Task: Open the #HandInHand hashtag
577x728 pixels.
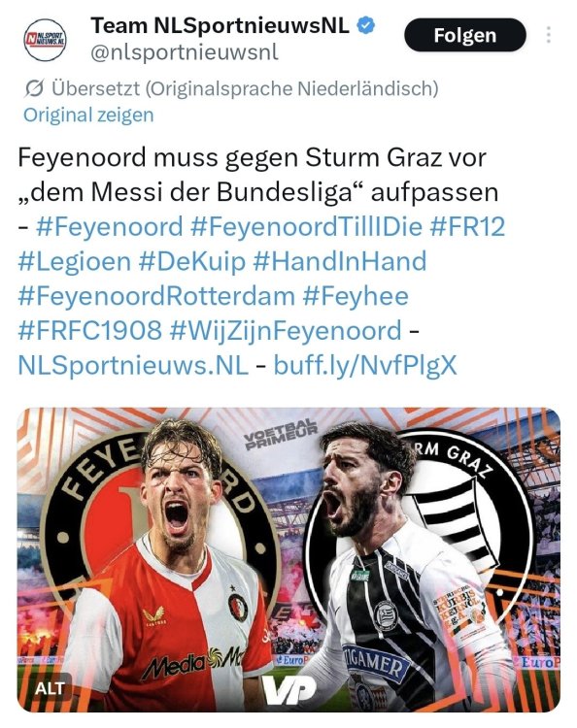Action: pos(340,261)
